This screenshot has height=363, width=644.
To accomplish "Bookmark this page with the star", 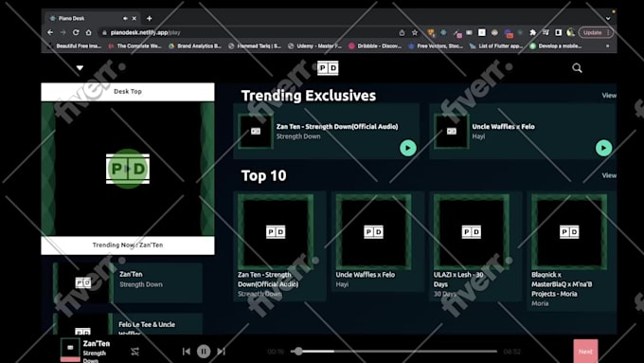I will click(x=415, y=32).
